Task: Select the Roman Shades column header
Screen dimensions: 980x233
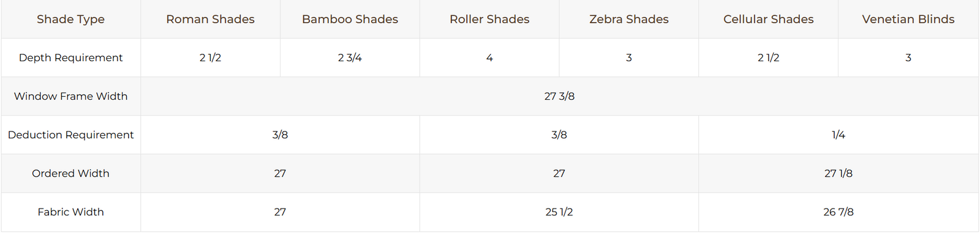Action: [210, 19]
